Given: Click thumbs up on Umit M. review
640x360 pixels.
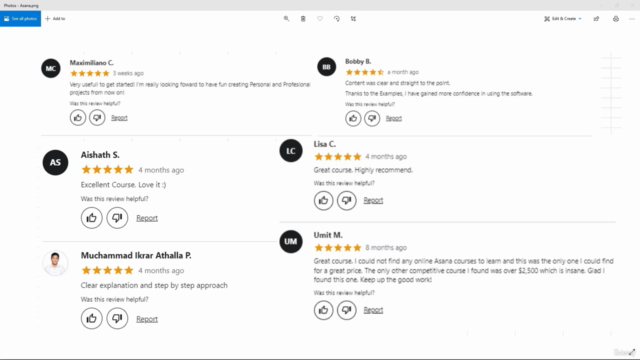Looking at the screenshot, I should point(323,310).
